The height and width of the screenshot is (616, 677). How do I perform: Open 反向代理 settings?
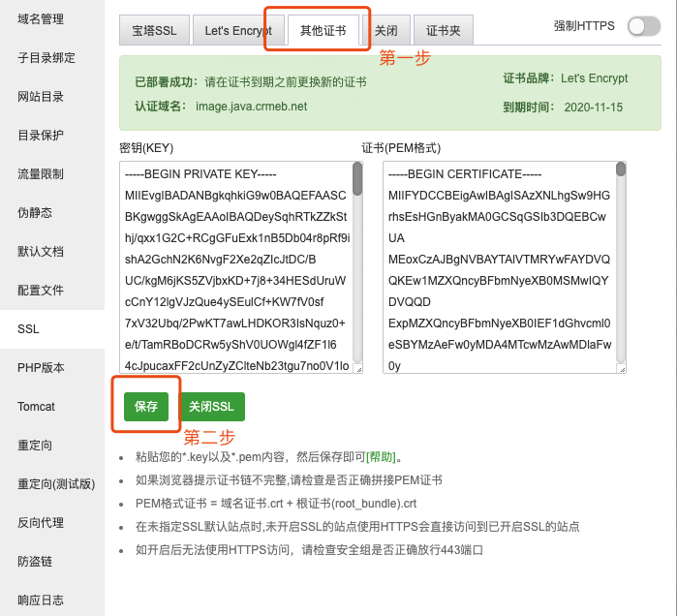tap(41, 522)
